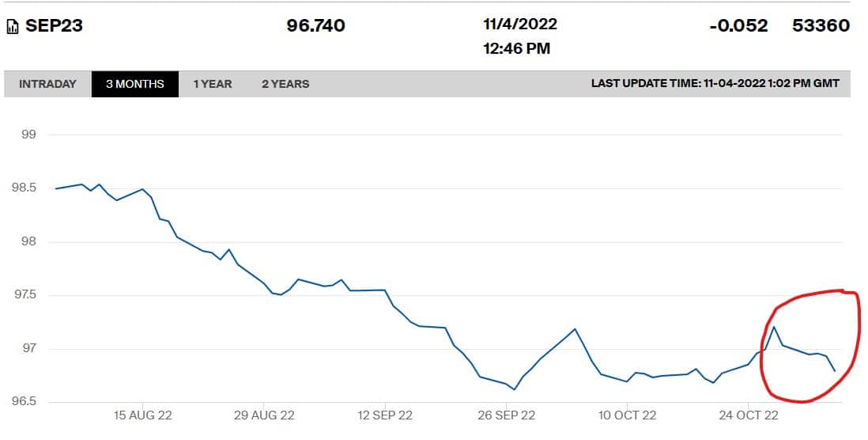The width and height of the screenshot is (868, 440).
Task: Click the 29 AUG 22 axis label
Action: (x=264, y=415)
